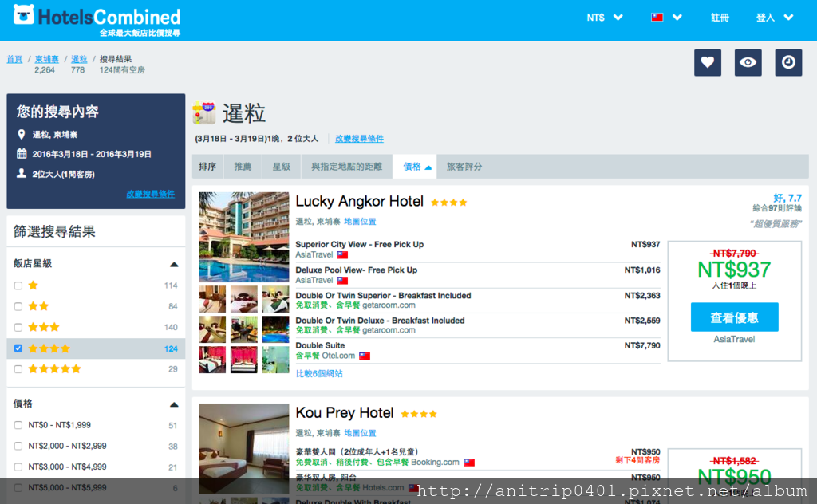
Task: Click the map icon beside 暹粒 heading
Action: click(204, 113)
